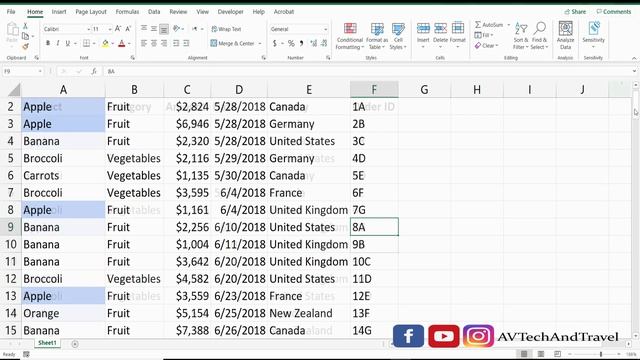Toggle Italic formatting
Image resolution: width=640 pixels, height=360 pixels.
click(58, 43)
